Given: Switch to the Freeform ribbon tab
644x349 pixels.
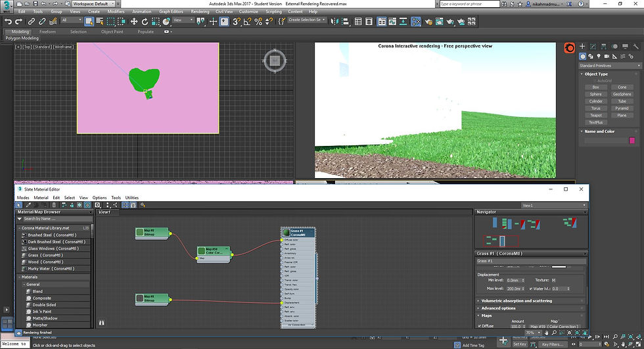Looking at the screenshot, I should pos(47,32).
